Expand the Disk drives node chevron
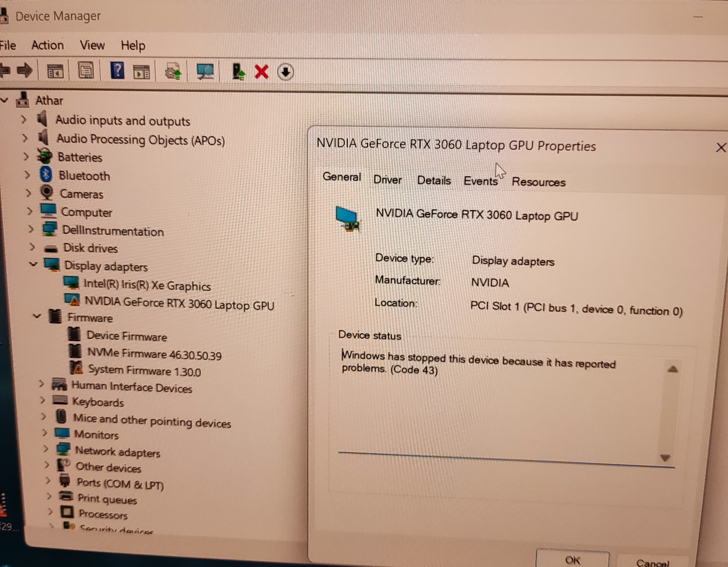 point(32,247)
